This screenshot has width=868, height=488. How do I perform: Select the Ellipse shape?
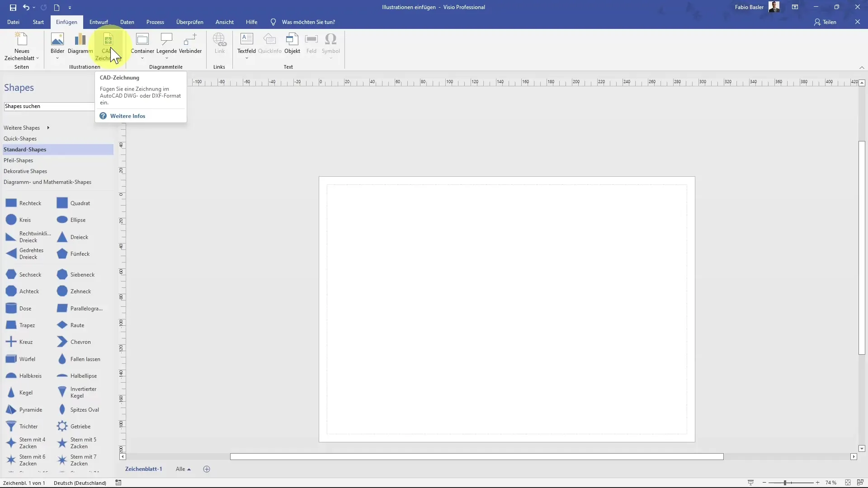coord(71,220)
